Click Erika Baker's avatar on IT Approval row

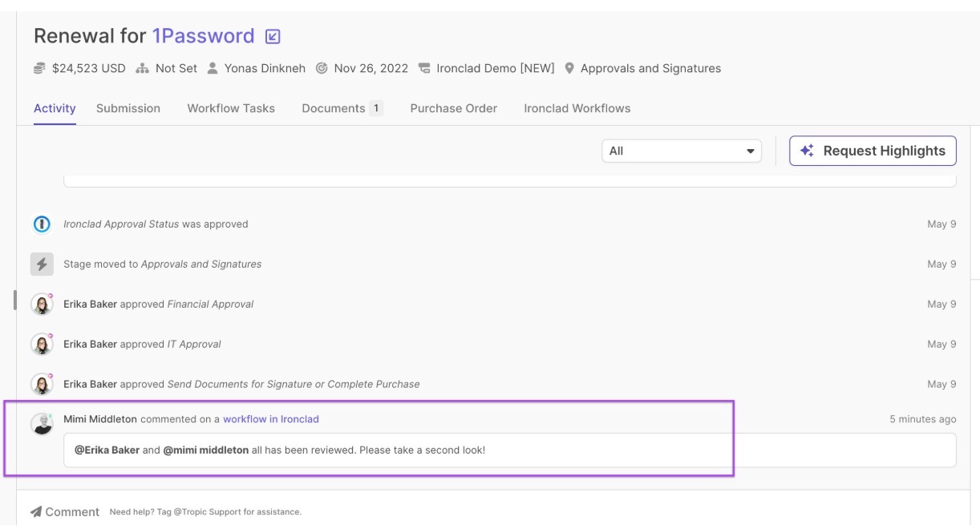[42, 345]
